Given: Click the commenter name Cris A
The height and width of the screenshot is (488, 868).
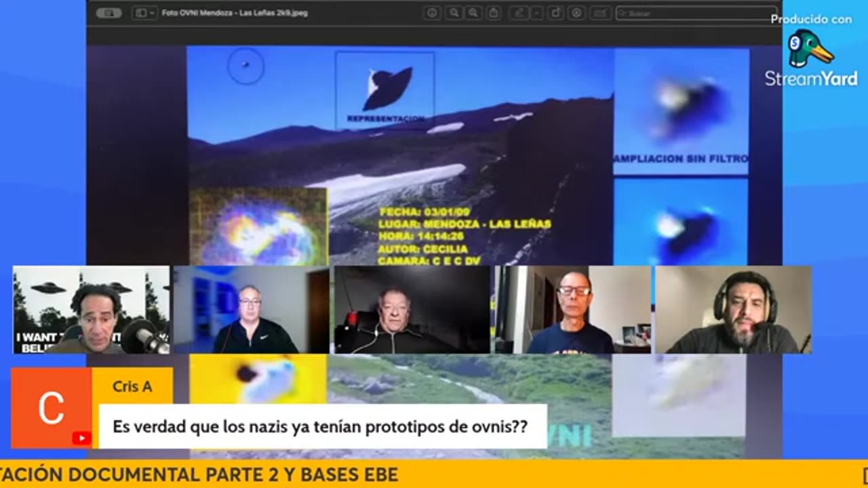Looking at the screenshot, I should point(132,387).
